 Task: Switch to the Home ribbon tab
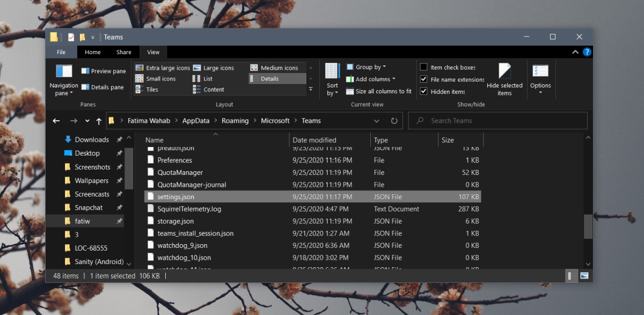click(x=92, y=52)
